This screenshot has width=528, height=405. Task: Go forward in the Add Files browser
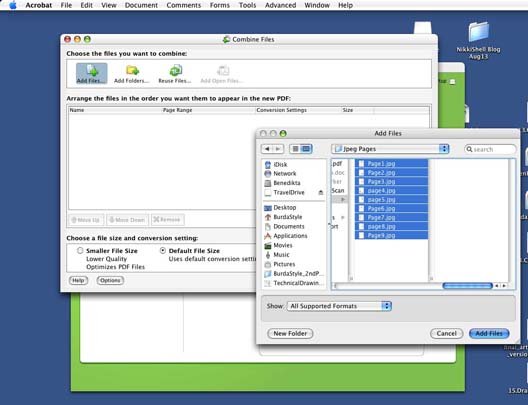[278, 149]
